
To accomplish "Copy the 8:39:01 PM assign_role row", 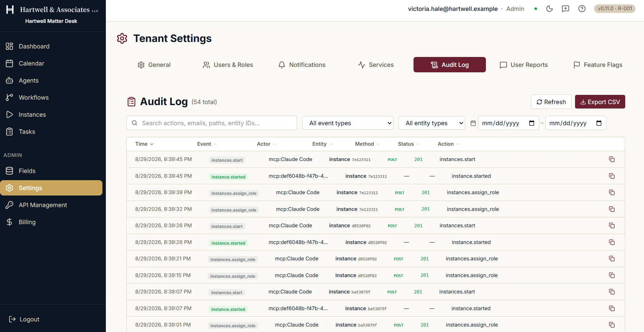I will (612, 325).
